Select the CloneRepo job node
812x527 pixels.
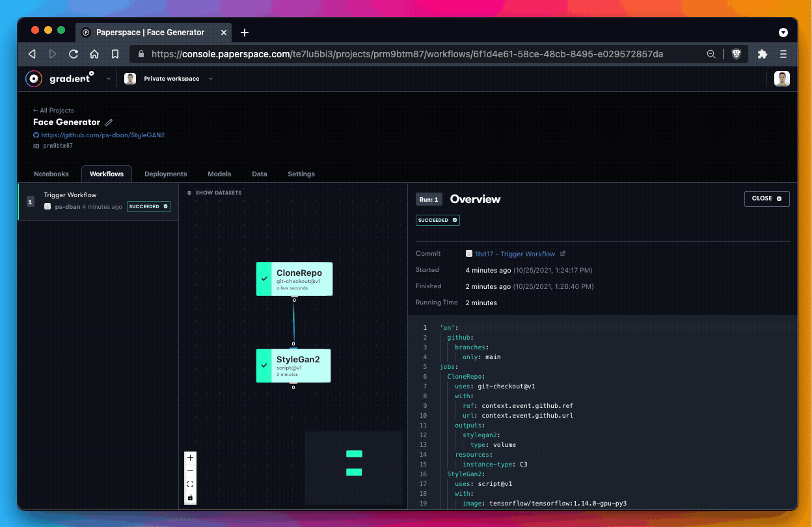pos(294,279)
